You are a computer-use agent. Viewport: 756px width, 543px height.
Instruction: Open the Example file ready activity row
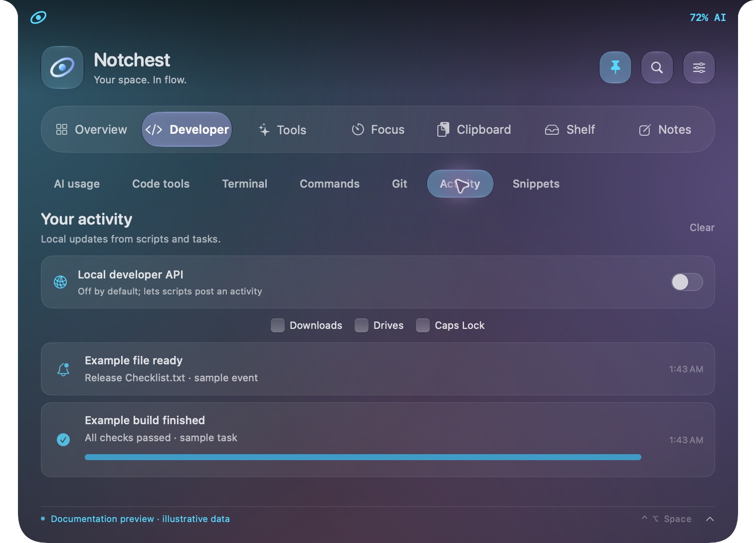[x=378, y=369]
